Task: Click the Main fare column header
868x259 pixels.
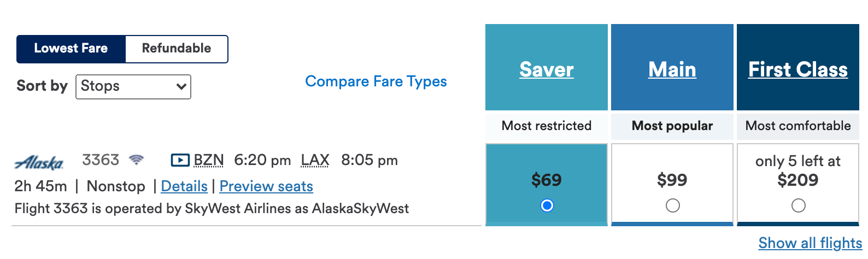Action: pos(672,69)
